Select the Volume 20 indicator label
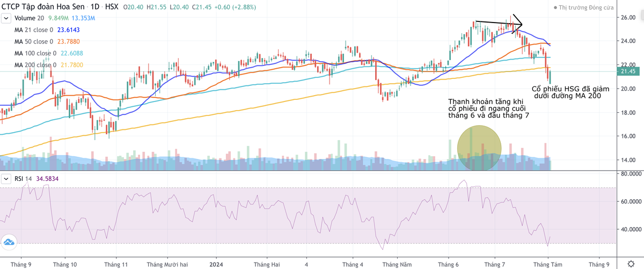Image resolution: width=644 pixels, height=269 pixels. [x=25, y=18]
